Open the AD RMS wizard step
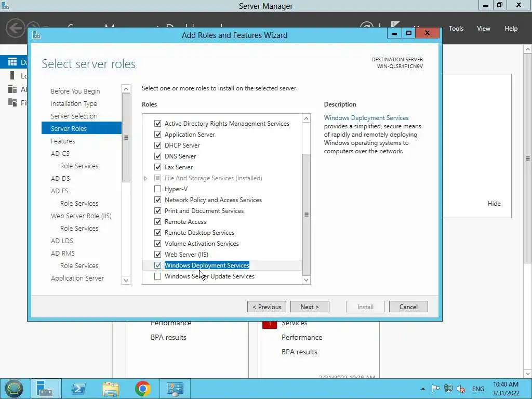The height and width of the screenshot is (399, 532). coord(63,253)
